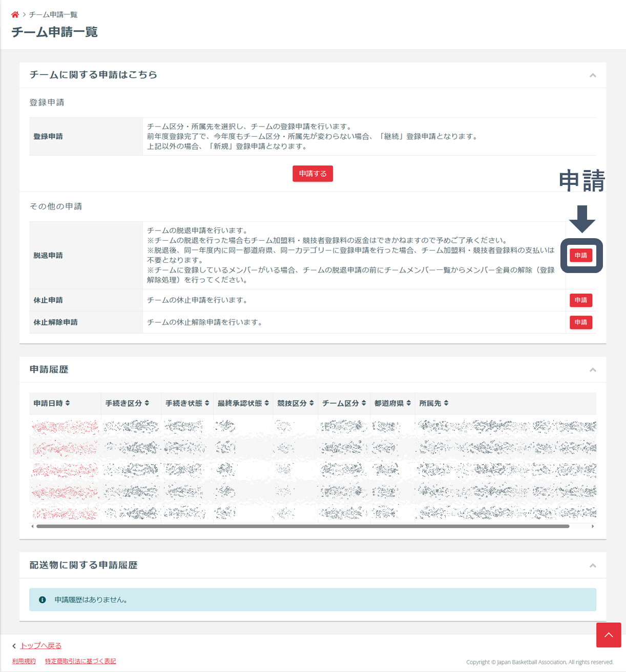Collapse the 配送物に関する申請履歴 panel

(x=593, y=565)
